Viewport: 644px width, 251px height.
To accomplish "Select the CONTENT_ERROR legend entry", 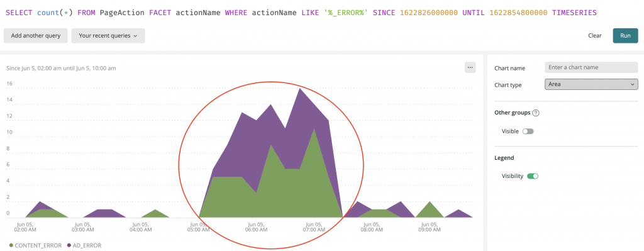I will point(35,246).
